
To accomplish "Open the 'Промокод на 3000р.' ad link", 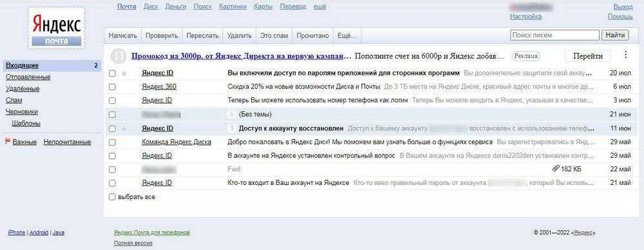I will click(241, 56).
